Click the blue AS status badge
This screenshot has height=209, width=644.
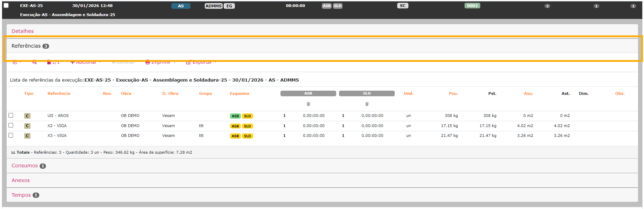click(181, 6)
